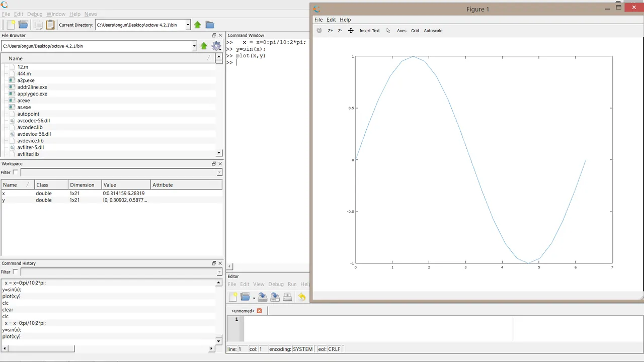
Task: Click Insert Text in Figure toolbar
Action: (370, 31)
